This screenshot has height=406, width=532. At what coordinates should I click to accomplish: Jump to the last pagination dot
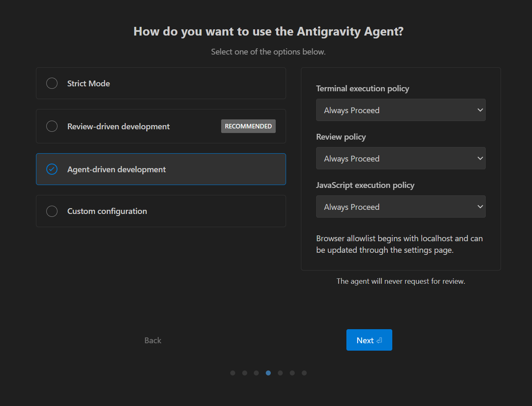304,373
